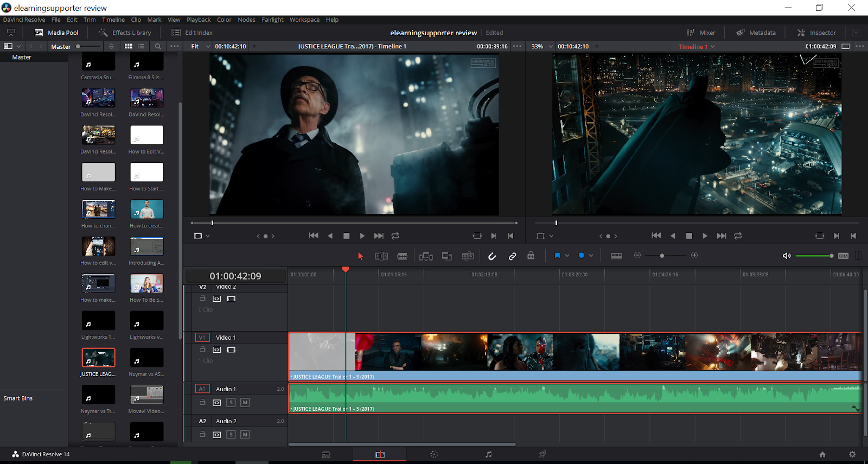Open the Fairlight menu
868x464 pixels.
coord(272,20)
